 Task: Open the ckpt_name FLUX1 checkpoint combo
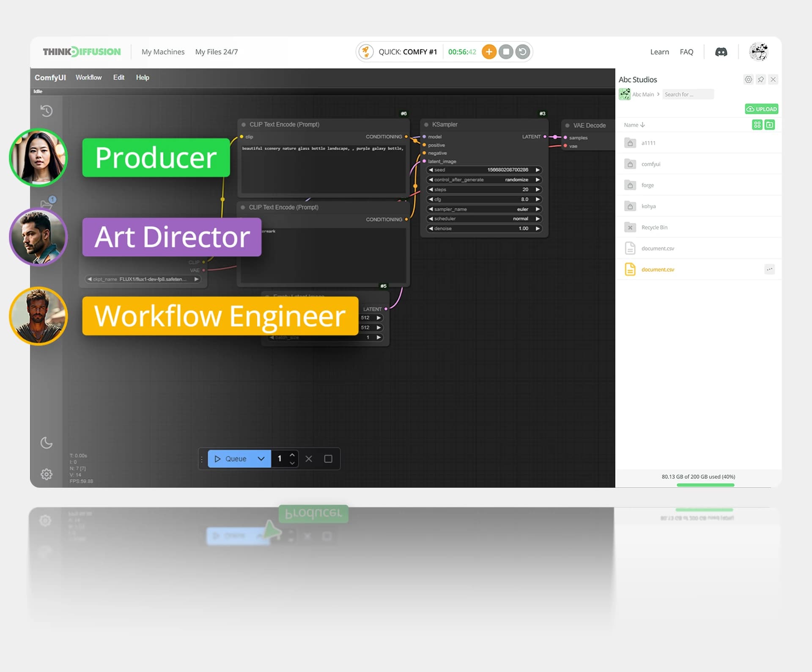tap(143, 279)
